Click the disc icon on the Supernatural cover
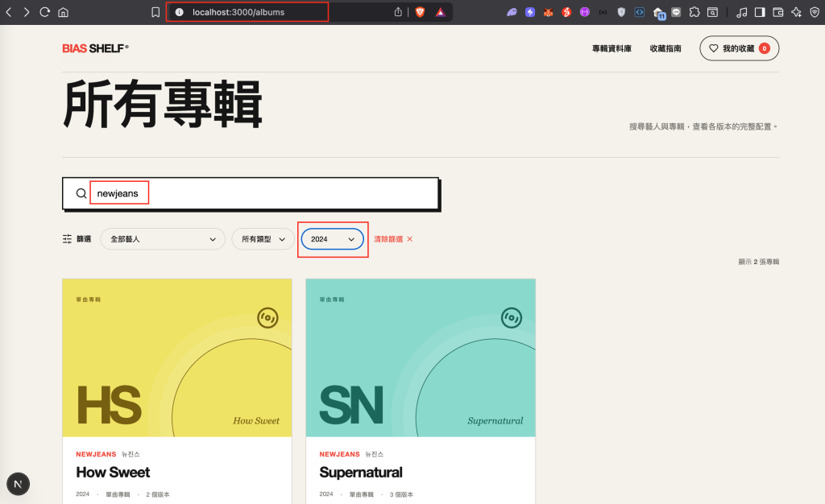This screenshot has width=825, height=504. (512, 317)
